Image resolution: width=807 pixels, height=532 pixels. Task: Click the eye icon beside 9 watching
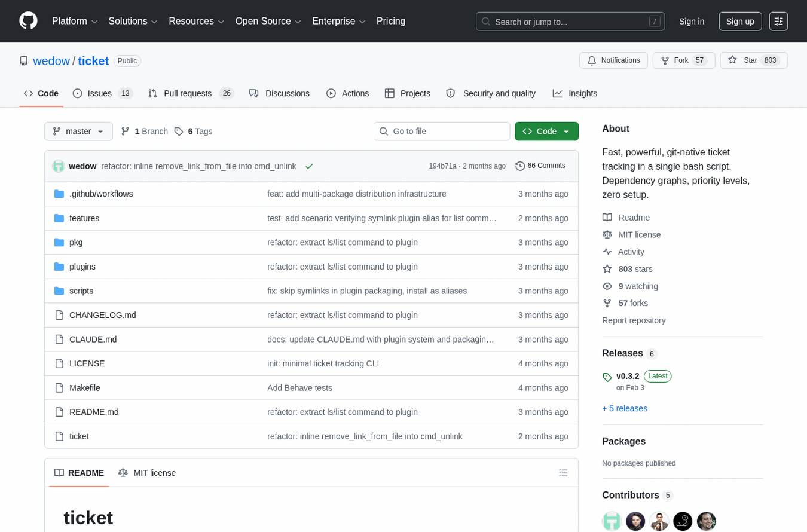click(607, 286)
